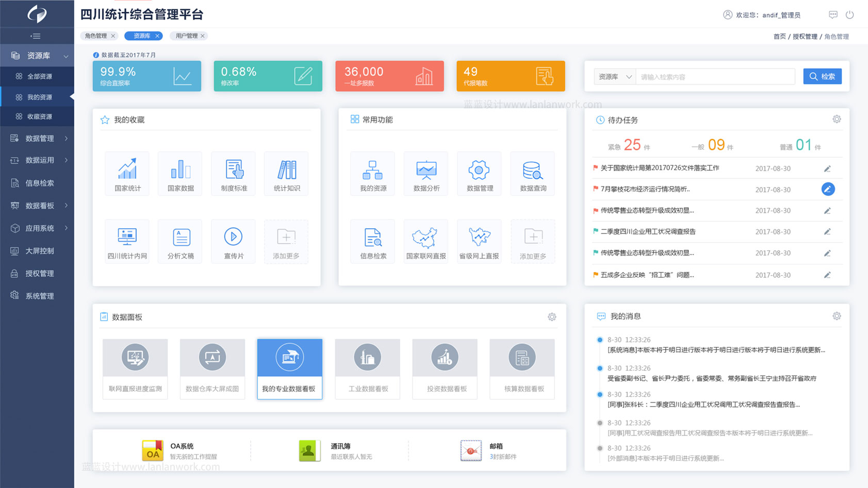Launch 国家联网直报 from 常用功能

coord(425,241)
